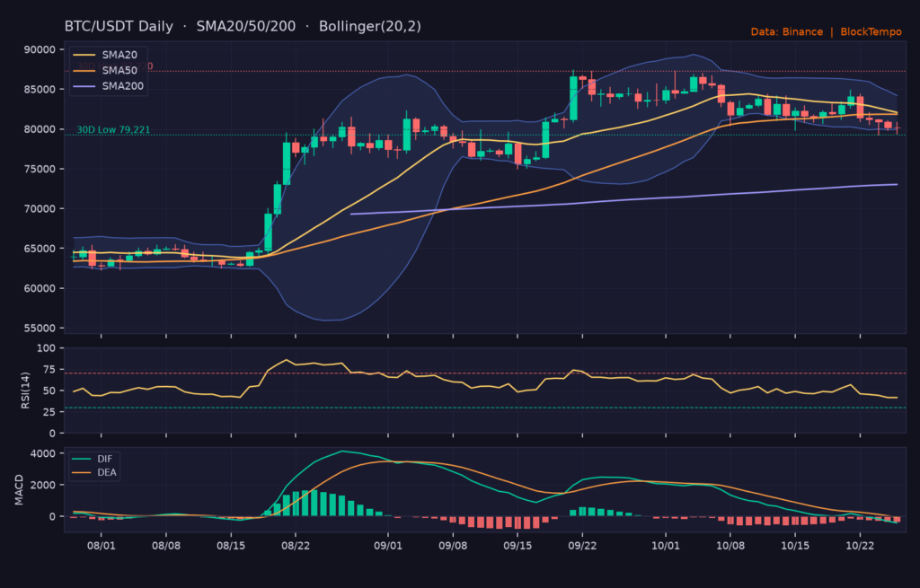
Task: Click the 08/15 date label
Action: pyautogui.click(x=231, y=546)
